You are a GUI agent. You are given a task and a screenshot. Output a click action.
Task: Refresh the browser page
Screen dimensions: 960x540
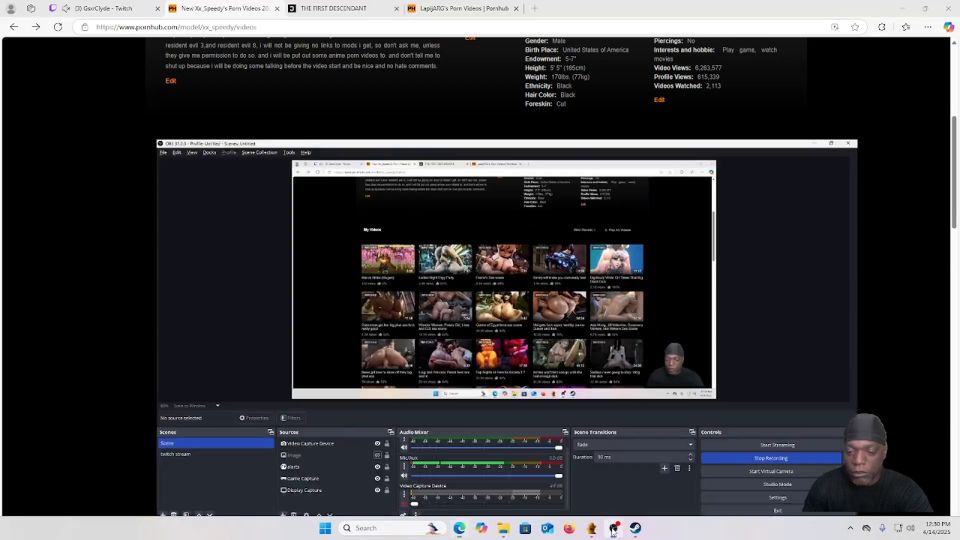click(x=57, y=27)
